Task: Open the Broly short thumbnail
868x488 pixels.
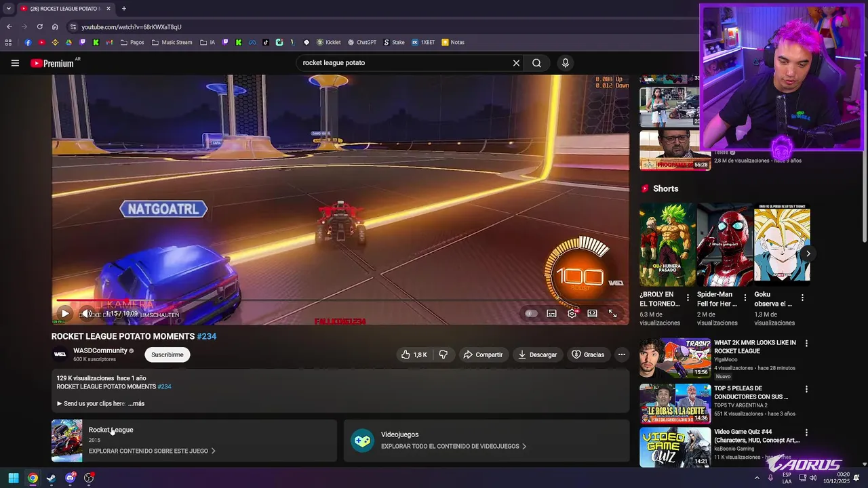Action: pos(667,245)
